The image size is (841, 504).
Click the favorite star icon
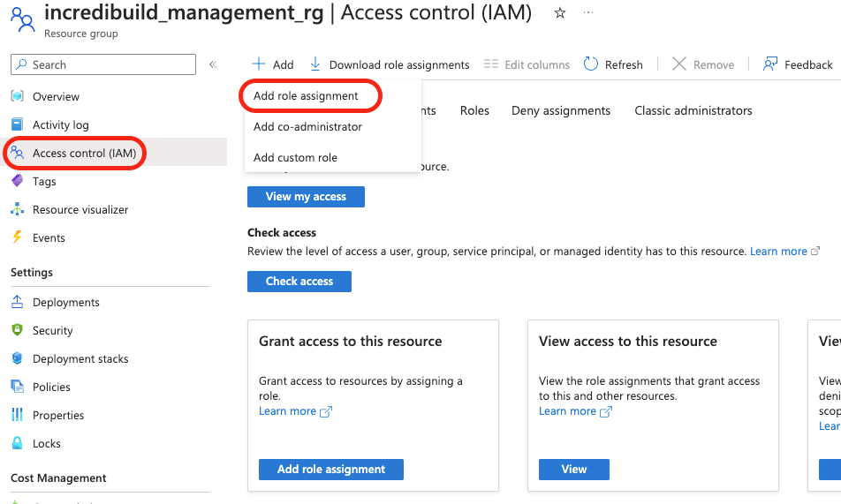(x=560, y=13)
